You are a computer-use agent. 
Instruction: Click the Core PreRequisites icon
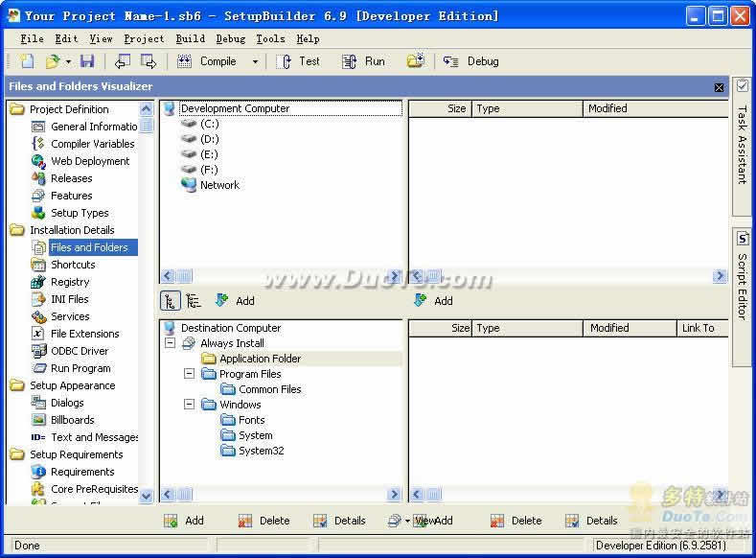(x=38, y=489)
